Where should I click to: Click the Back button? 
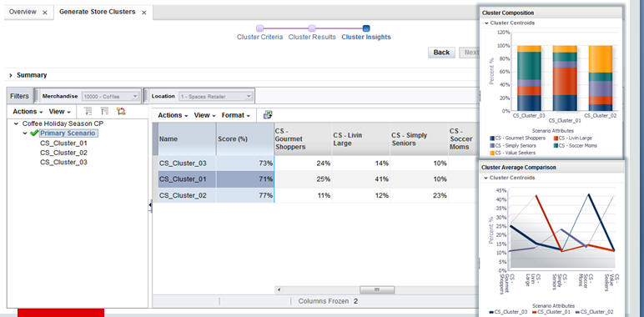pyautogui.click(x=441, y=53)
